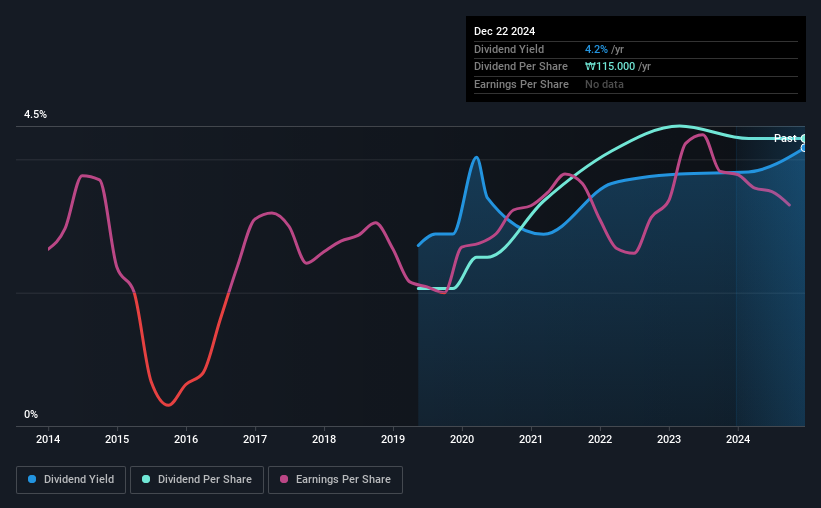This screenshot has height=508, width=821.
Task: Click the Past label on chart
Action: click(785, 138)
